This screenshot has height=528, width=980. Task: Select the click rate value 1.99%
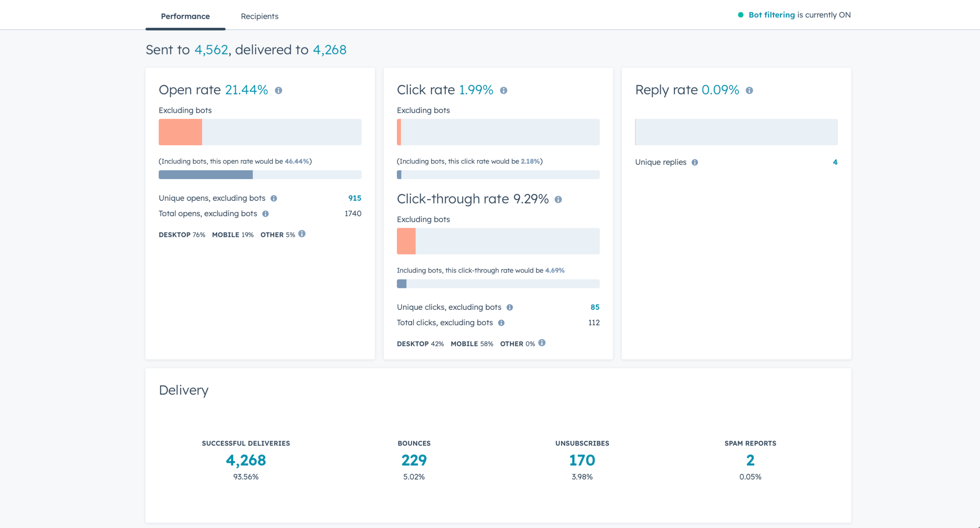[x=476, y=90]
